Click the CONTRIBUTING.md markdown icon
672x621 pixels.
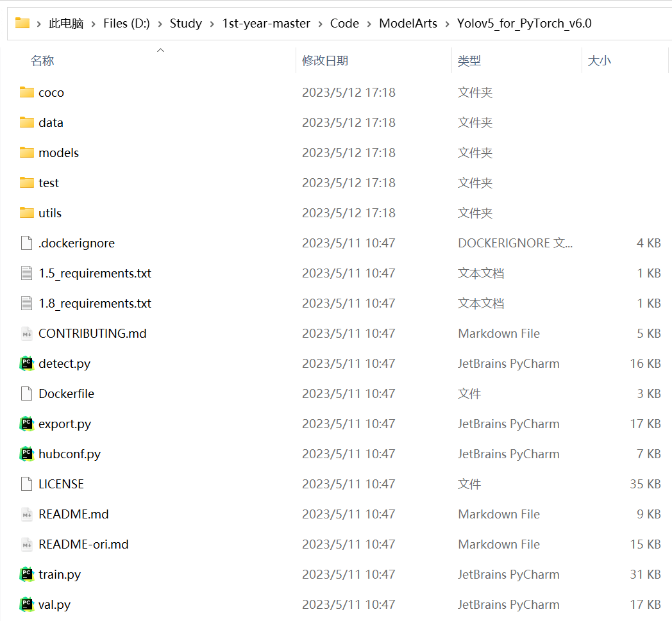click(26, 333)
